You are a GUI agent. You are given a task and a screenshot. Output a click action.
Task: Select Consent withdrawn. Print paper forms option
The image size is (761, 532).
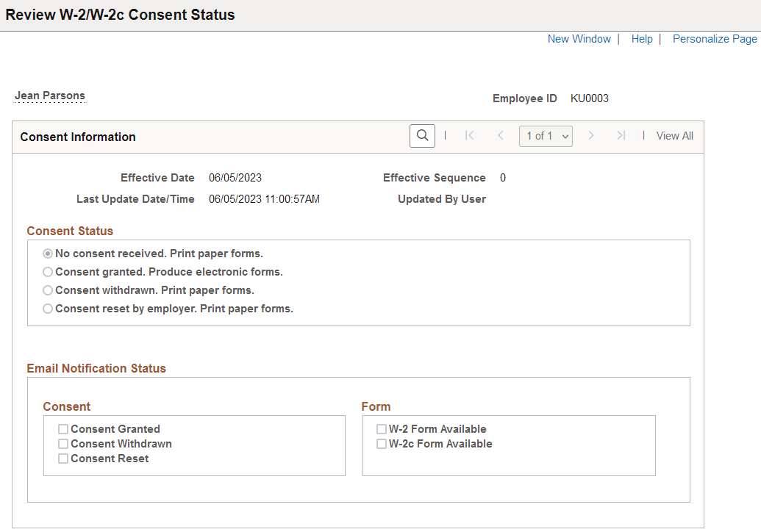(x=47, y=290)
